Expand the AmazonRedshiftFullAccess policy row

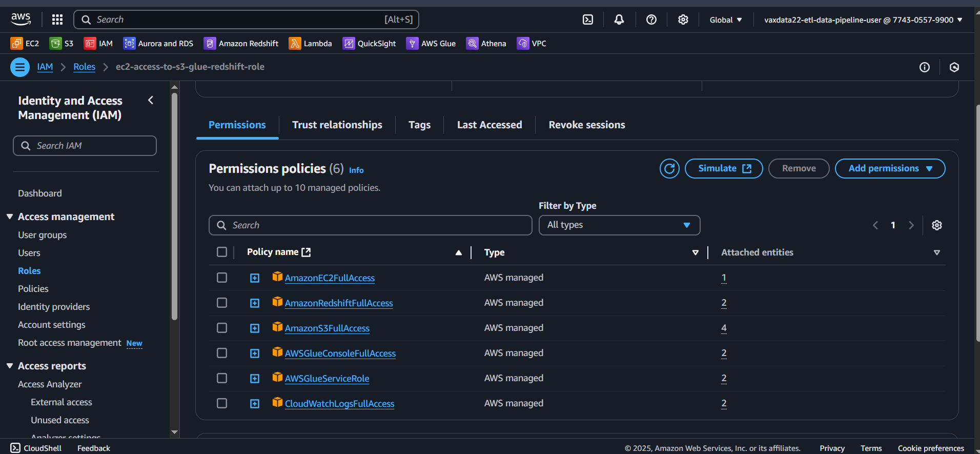[x=255, y=303]
